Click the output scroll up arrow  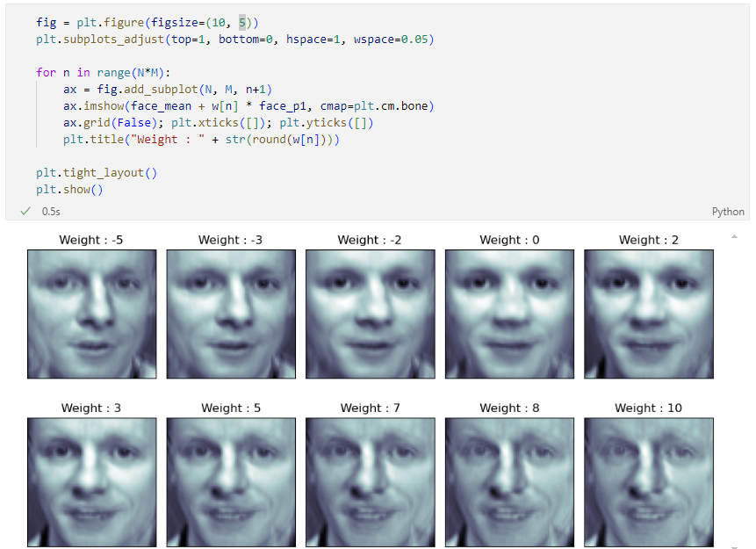[x=734, y=236]
